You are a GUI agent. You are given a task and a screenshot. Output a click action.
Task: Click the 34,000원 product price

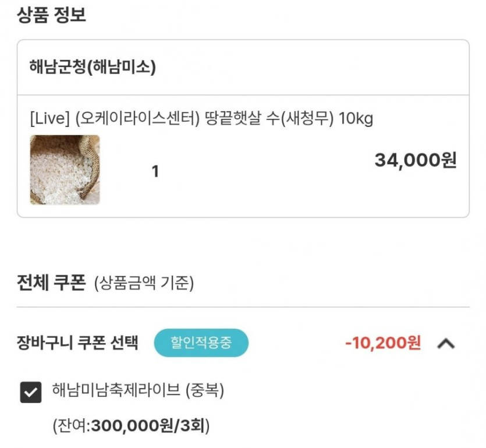[415, 160]
